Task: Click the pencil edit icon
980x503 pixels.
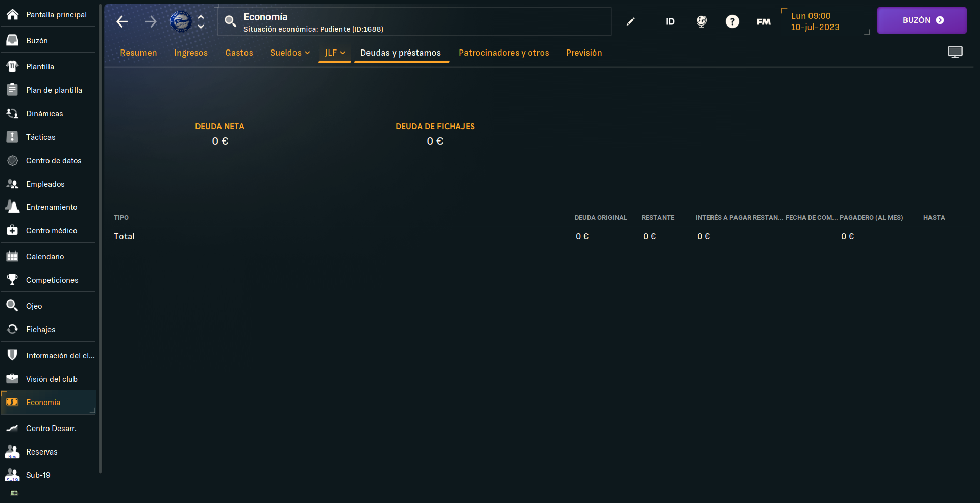Action: 631,21
